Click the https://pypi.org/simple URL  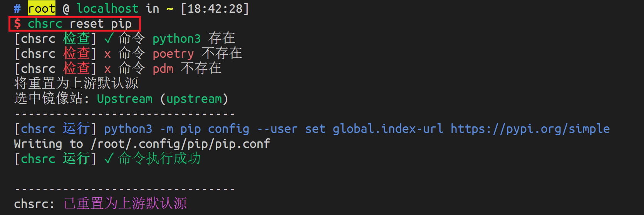click(x=530, y=129)
